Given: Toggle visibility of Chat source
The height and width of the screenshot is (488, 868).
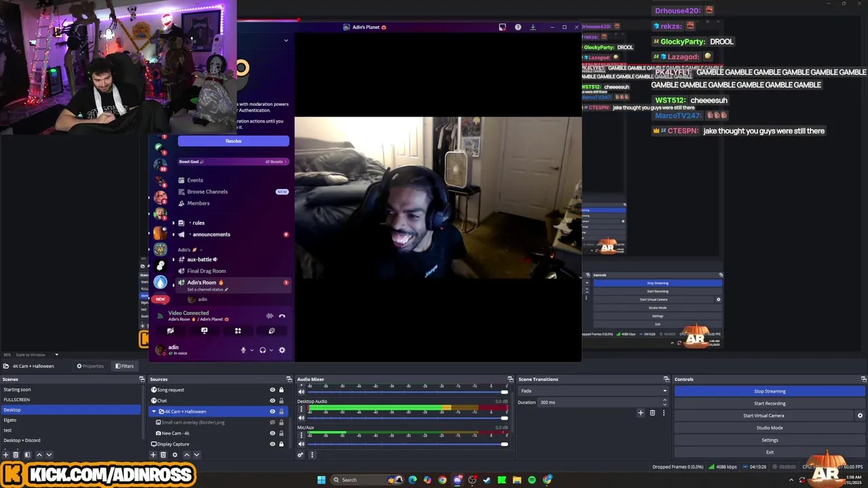Looking at the screenshot, I should click(273, 401).
